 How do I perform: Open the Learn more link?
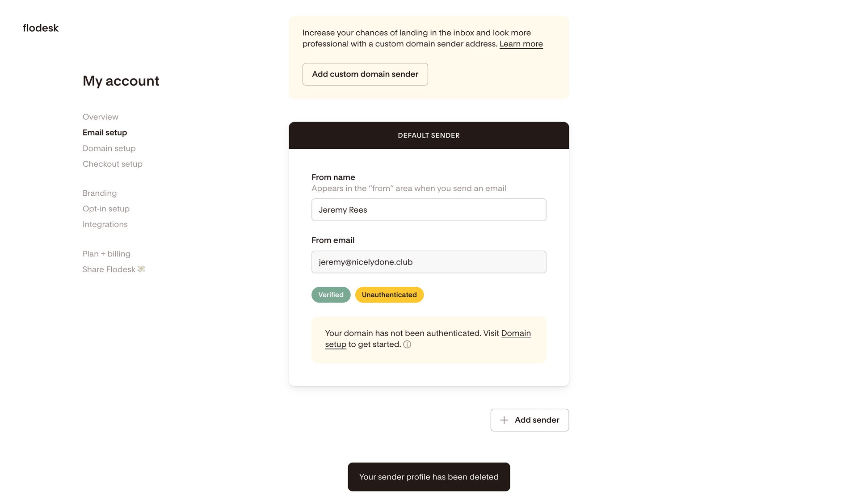(x=521, y=44)
